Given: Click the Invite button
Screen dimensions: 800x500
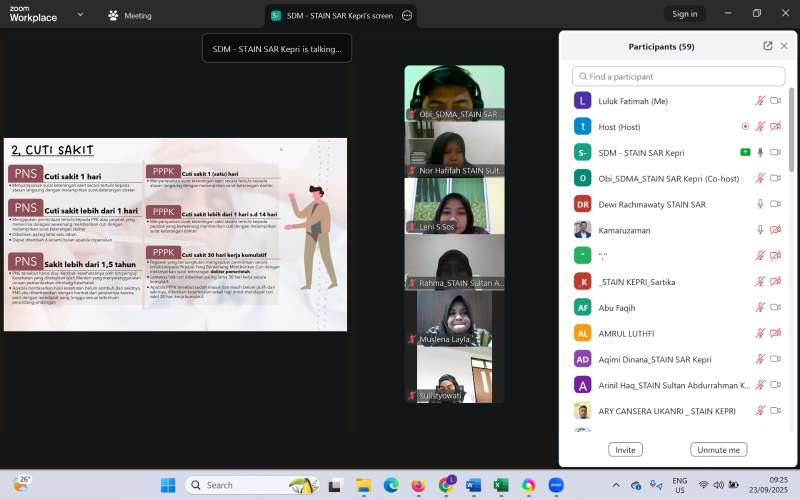Looking at the screenshot, I should pos(625,450).
